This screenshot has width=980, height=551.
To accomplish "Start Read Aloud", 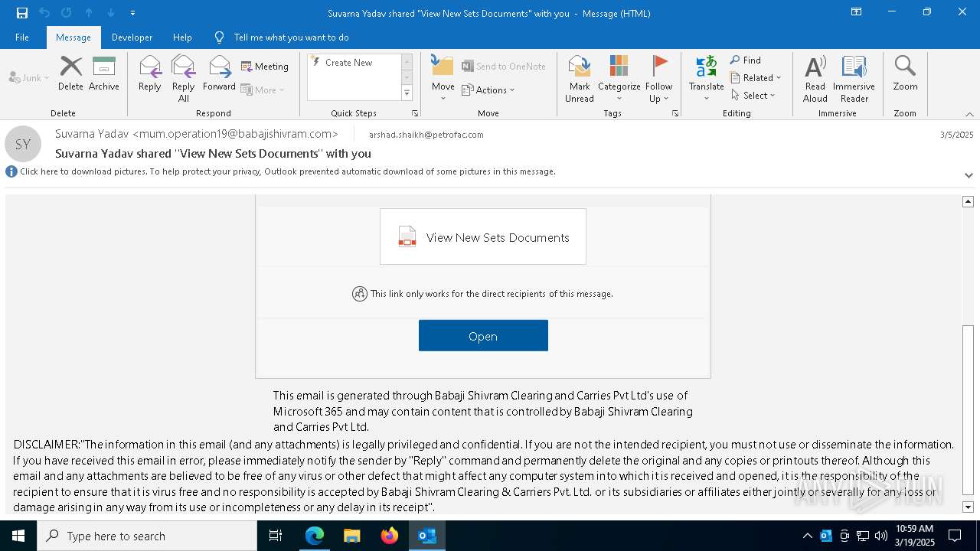I will coord(815,79).
